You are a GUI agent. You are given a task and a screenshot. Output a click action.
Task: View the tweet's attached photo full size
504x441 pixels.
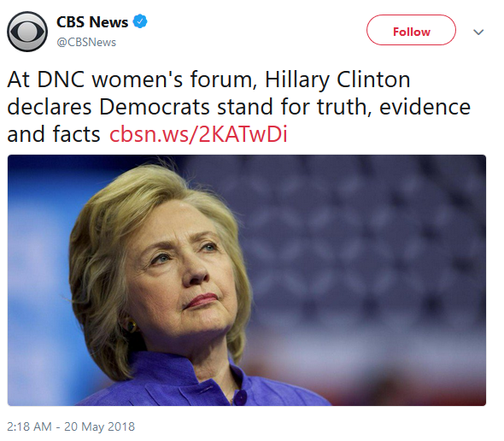coord(247,280)
